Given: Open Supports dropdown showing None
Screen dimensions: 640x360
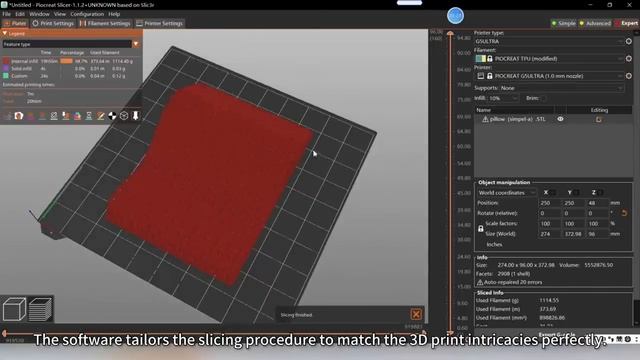Looking at the screenshot, I should click(x=562, y=88).
